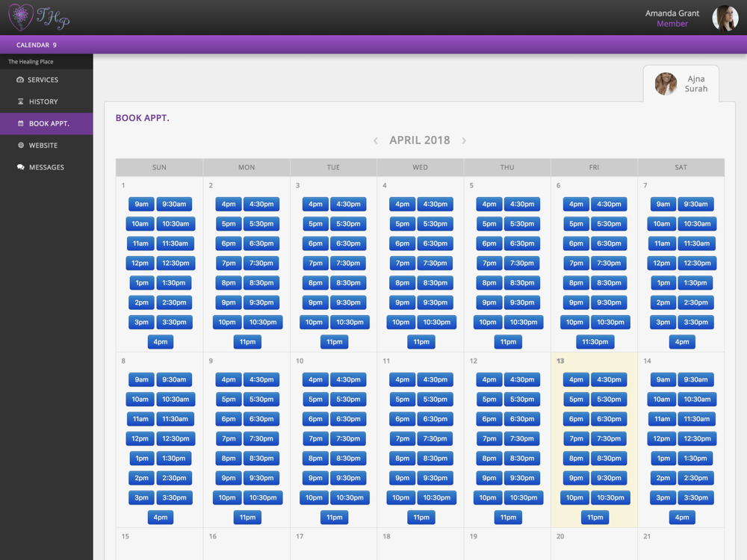This screenshot has height=560, width=747.
Task: Click the Services dashboard icon in sidebar
Action: (x=20, y=80)
